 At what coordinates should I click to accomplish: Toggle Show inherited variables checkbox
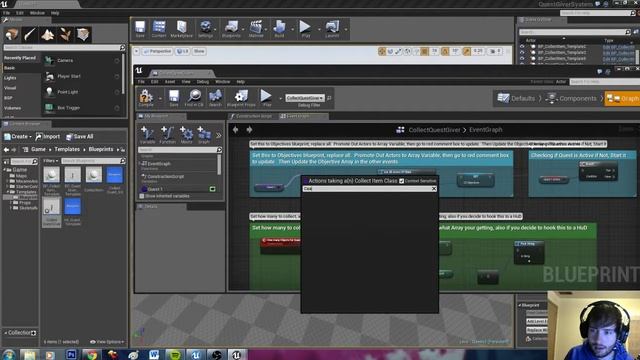click(142, 196)
